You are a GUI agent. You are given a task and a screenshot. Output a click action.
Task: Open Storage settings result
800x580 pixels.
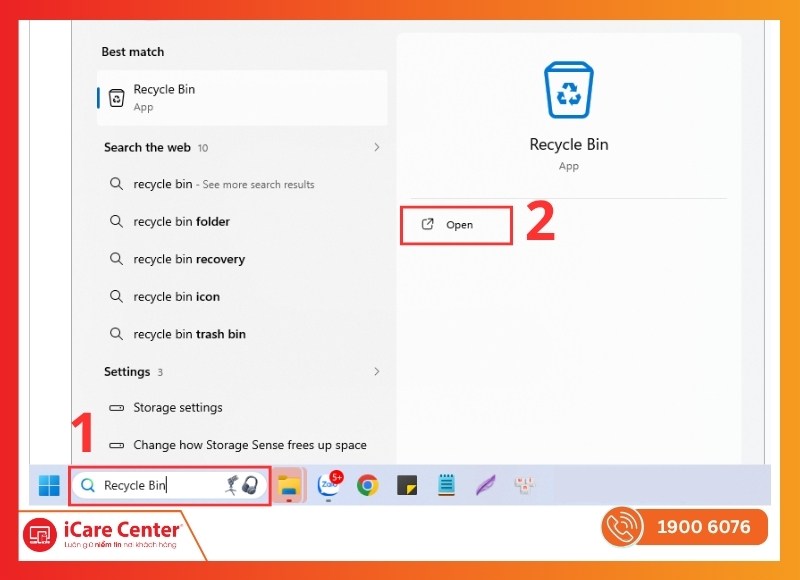click(178, 408)
